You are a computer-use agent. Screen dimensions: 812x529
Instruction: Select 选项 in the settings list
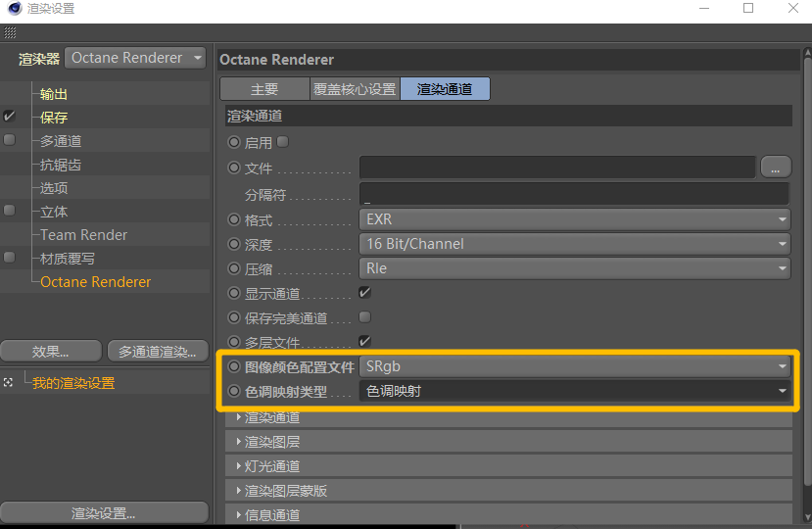pyautogui.click(x=54, y=188)
